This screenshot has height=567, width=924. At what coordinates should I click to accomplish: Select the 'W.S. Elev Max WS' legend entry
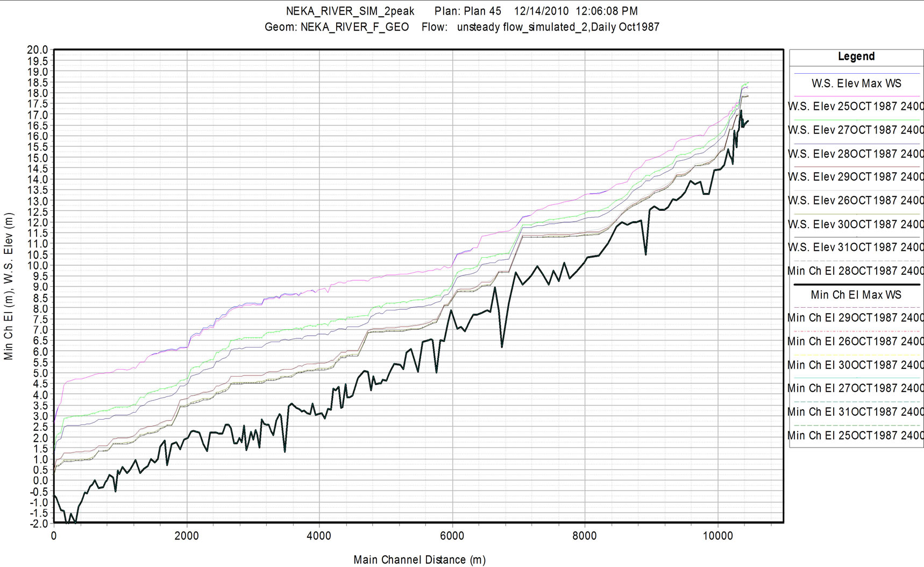856,83
